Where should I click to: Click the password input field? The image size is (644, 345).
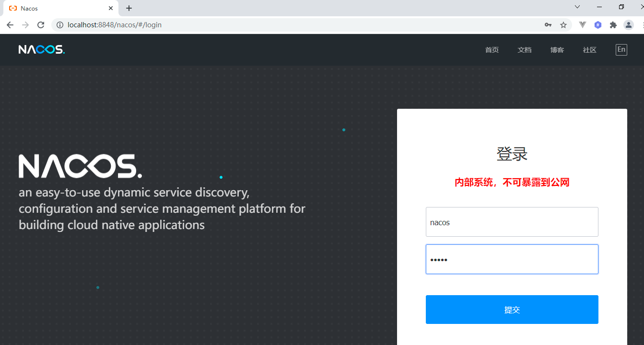click(x=512, y=259)
